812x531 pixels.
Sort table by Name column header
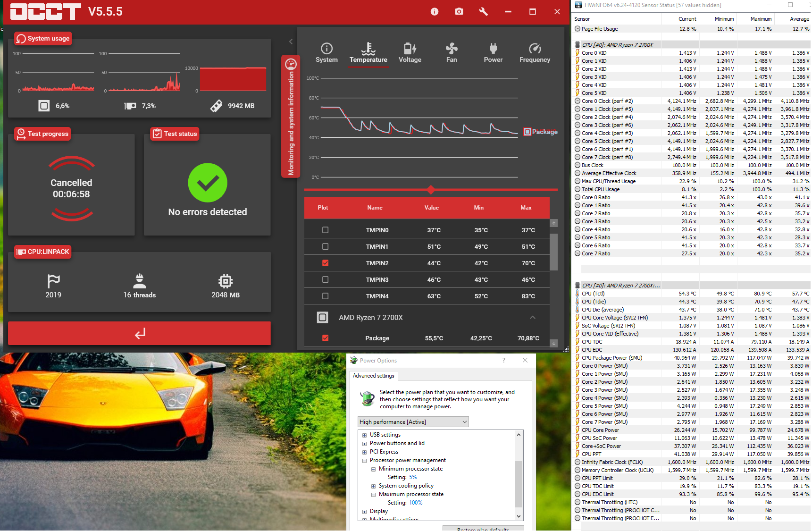(x=375, y=208)
